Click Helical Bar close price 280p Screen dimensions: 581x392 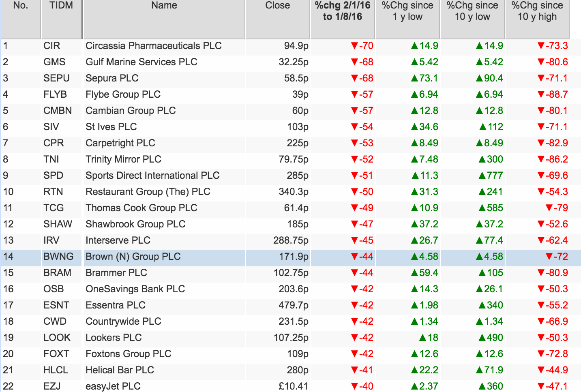pos(298,370)
